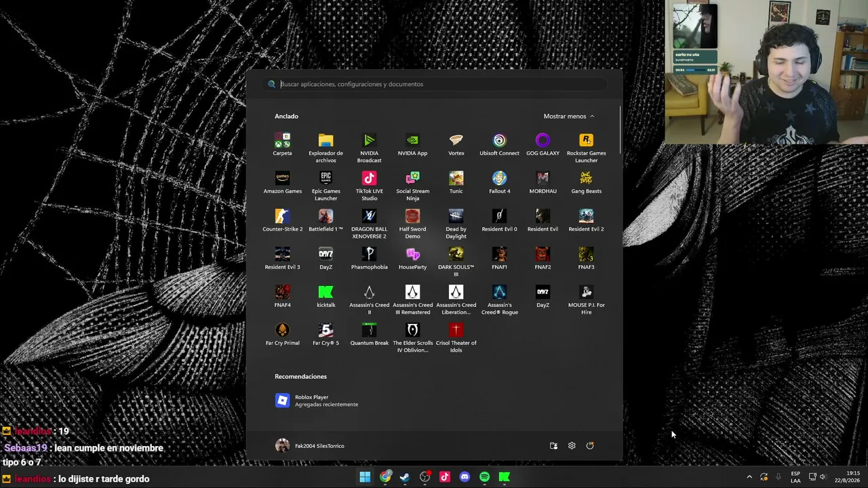Open Amazon Games
This screenshot has height=488, width=868.
pyautogui.click(x=282, y=183)
